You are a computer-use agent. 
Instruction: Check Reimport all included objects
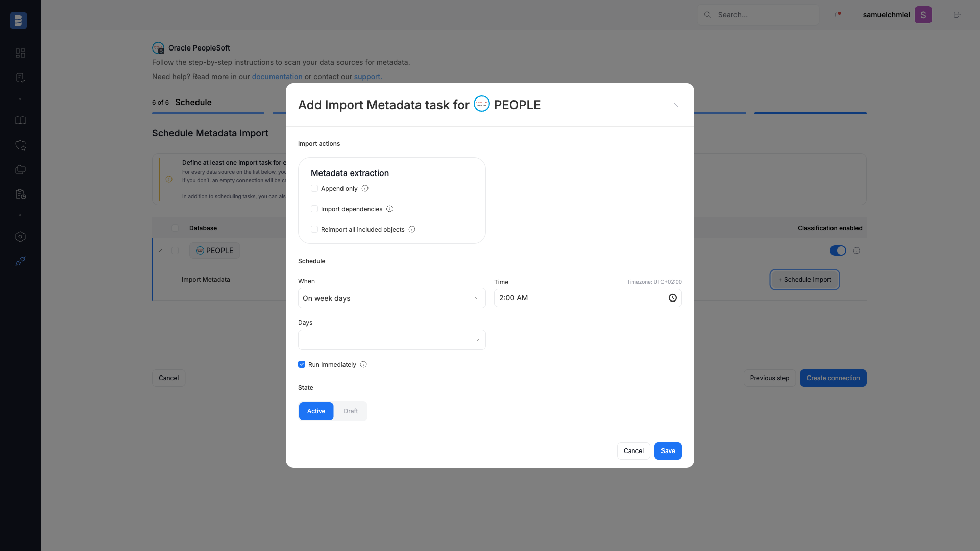click(x=314, y=229)
